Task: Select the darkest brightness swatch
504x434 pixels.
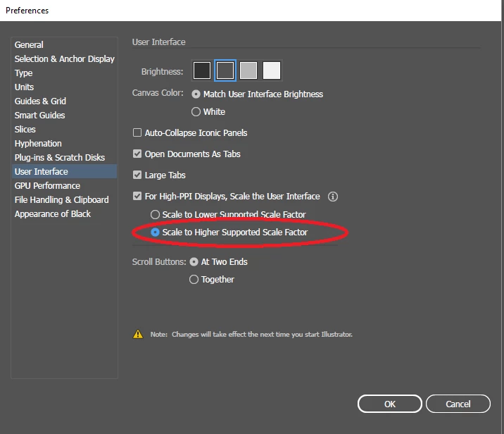Action: coord(202,70)
